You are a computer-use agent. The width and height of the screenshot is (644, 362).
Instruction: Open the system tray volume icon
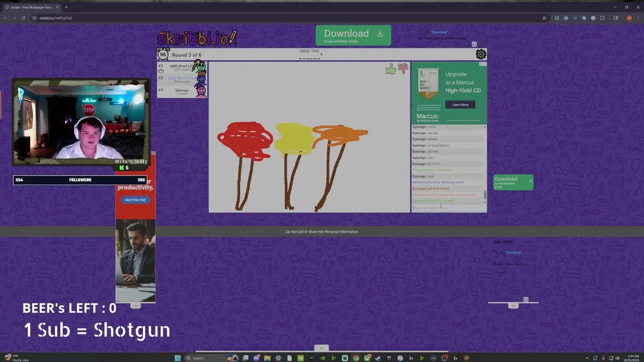click(x=617, y=358)
